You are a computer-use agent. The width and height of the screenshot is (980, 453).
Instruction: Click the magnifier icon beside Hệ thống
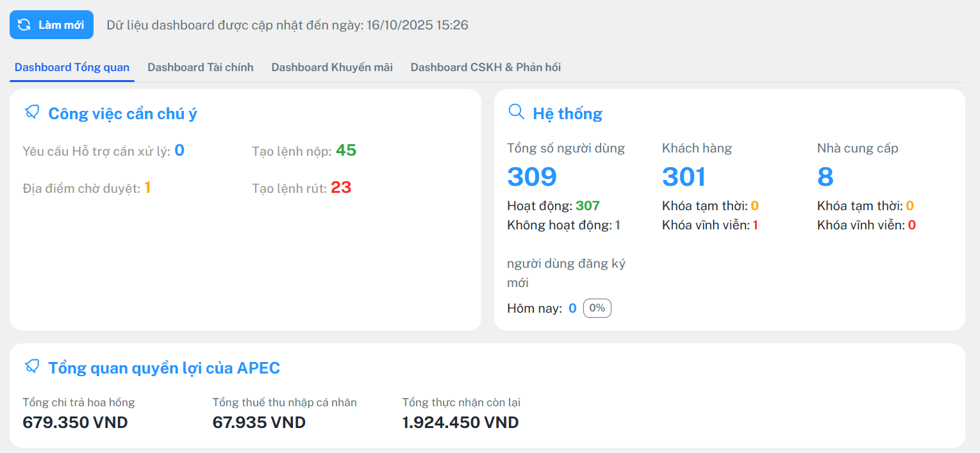pyautogui.click(x=516, y=112)
